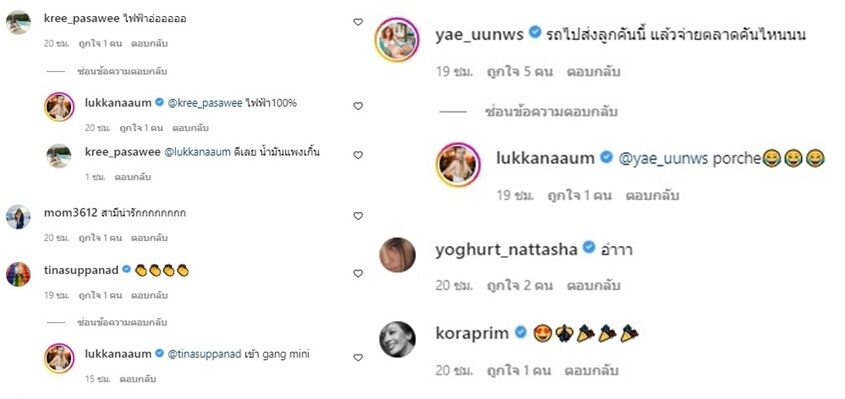Image resolution: width=845 pixels, height=399 pixels.
Task: Hide replies under kree_pasawee's first comment
Action: [x=122, y=71]
